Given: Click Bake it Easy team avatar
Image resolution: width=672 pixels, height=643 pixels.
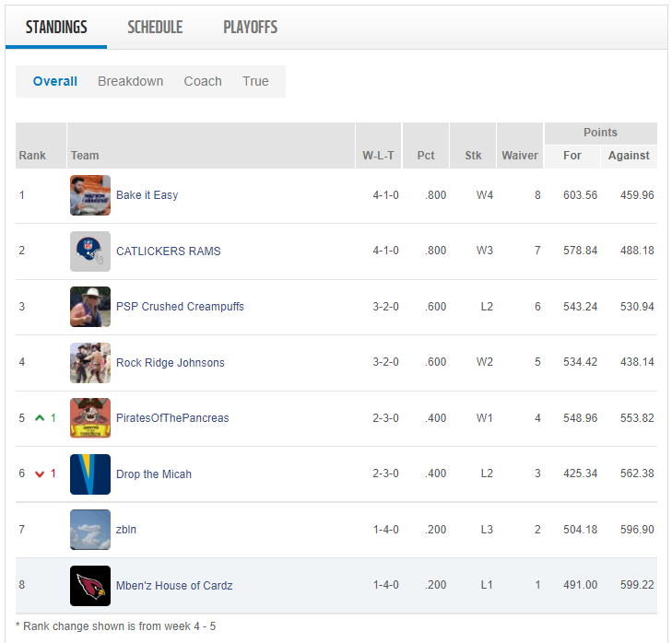Looking at the screenshot, I should point(90,195).
